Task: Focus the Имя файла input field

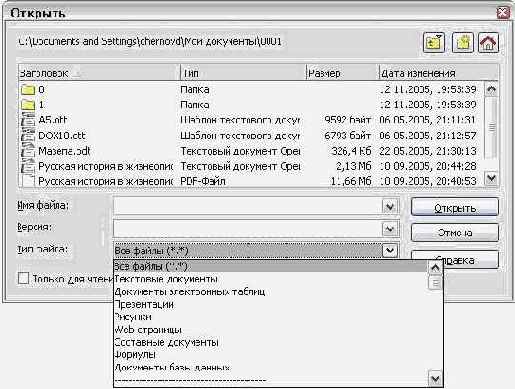Action: click(248, 207)
